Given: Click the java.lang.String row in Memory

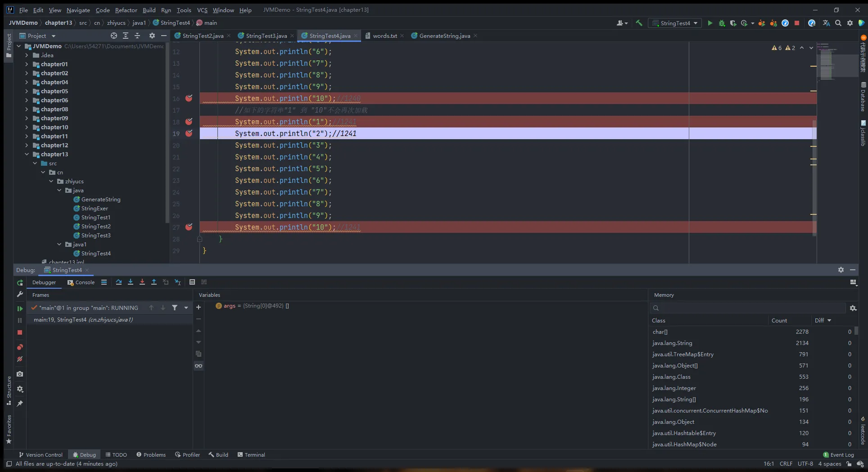Looking at the screenshot, I should pos(752,343).
